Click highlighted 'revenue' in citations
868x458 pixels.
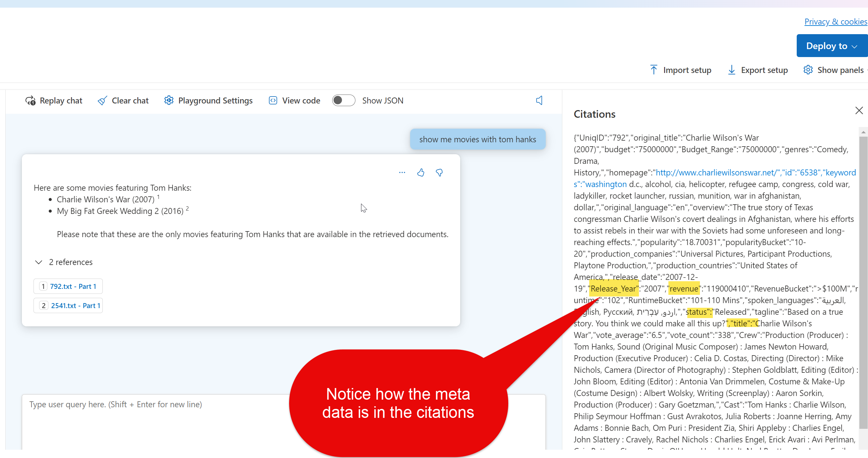pos(684,289)
